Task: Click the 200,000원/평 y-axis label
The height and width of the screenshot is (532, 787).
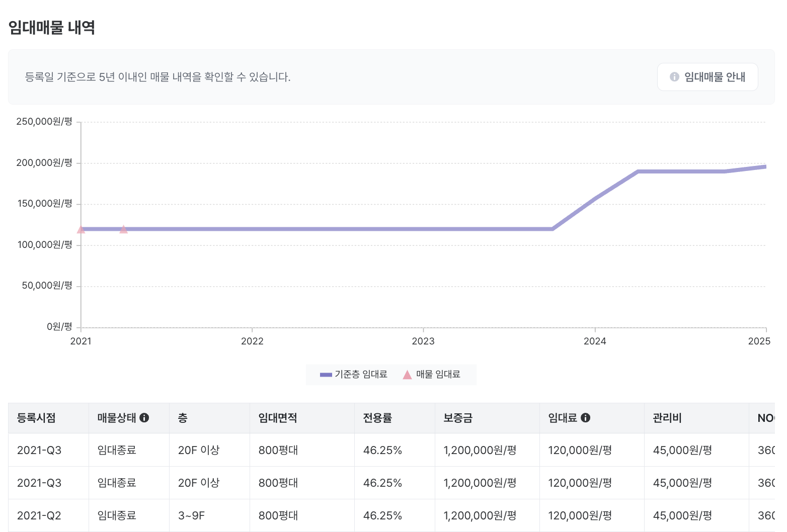Action: tap(44, 163)
